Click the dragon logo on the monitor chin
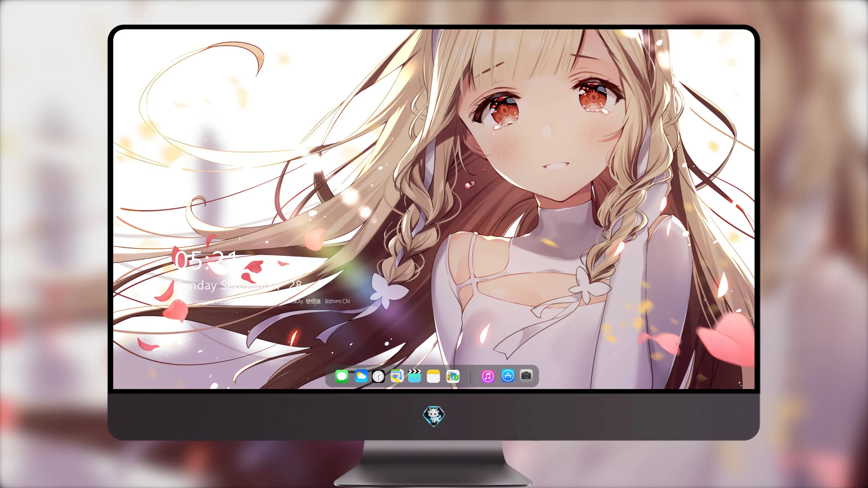The width and height of the screenshot is (868, 488). 434,416
